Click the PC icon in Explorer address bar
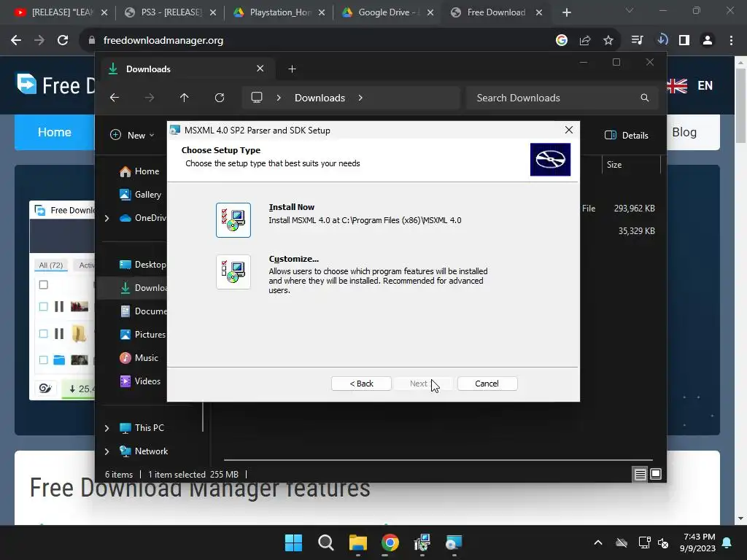Viewport: 747px width, 560px height. click(257, 98)
